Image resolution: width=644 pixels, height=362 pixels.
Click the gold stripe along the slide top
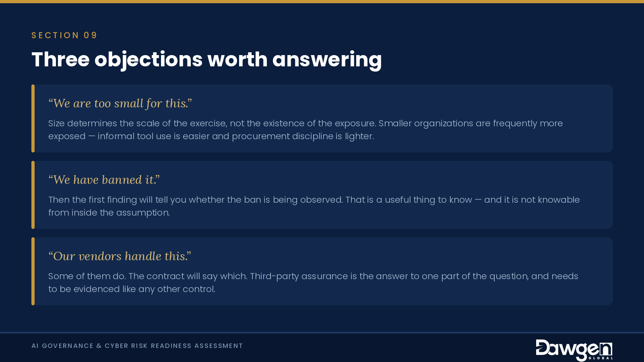tap(322, 2)
